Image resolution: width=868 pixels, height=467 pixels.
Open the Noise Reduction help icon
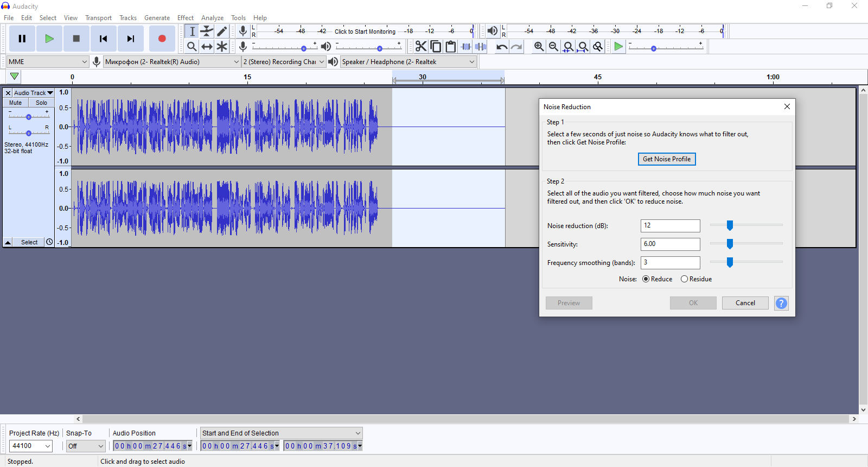click(x=781, y=303)
